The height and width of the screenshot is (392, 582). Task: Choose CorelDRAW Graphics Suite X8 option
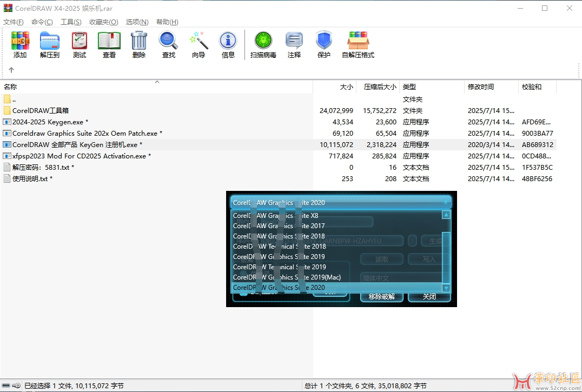(336, 216)
